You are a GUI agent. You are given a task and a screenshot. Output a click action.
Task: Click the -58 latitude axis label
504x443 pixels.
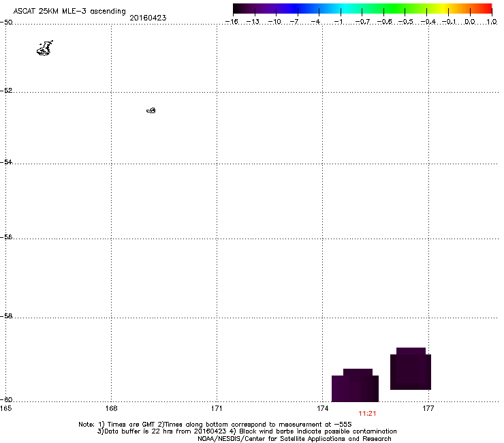coord(6,316)
